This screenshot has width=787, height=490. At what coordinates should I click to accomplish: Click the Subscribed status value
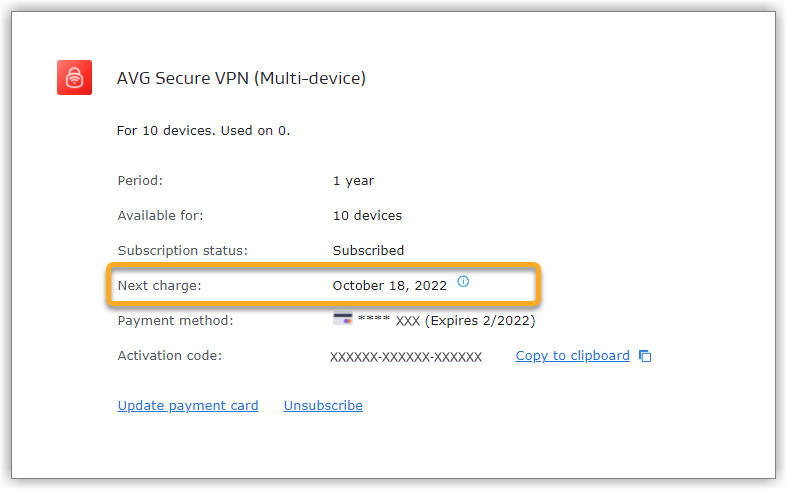(368, 251)
